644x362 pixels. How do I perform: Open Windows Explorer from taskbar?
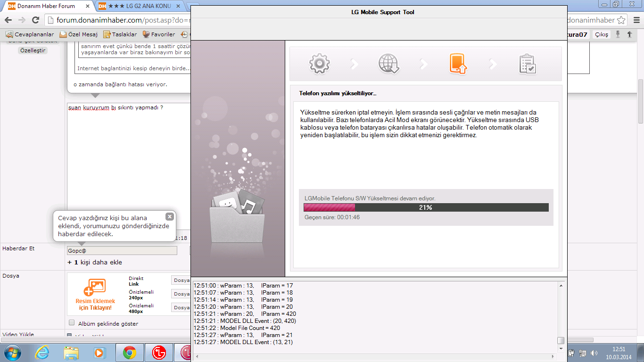click(71, 353)
